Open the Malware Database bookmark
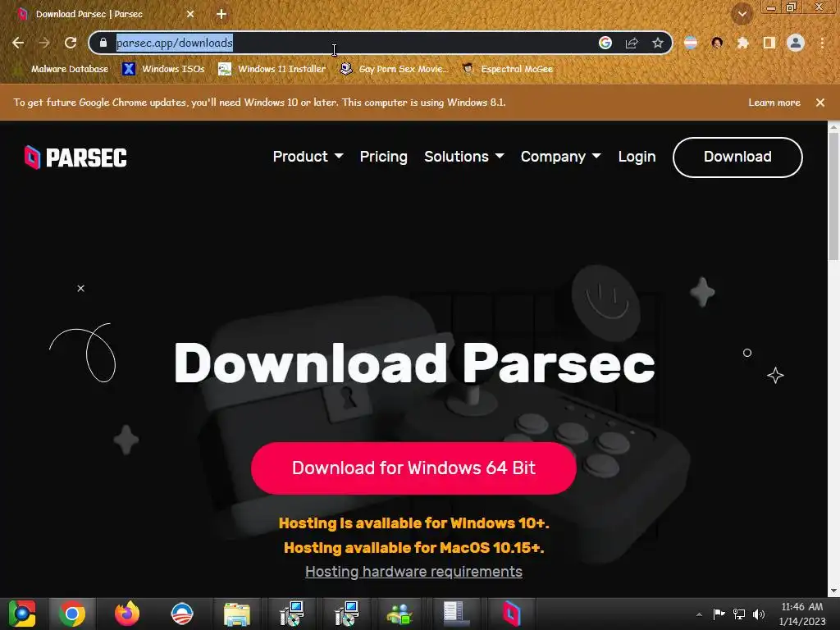Image resolution: width=840 pixels, height=630 pixels. [x=62, y=69]
